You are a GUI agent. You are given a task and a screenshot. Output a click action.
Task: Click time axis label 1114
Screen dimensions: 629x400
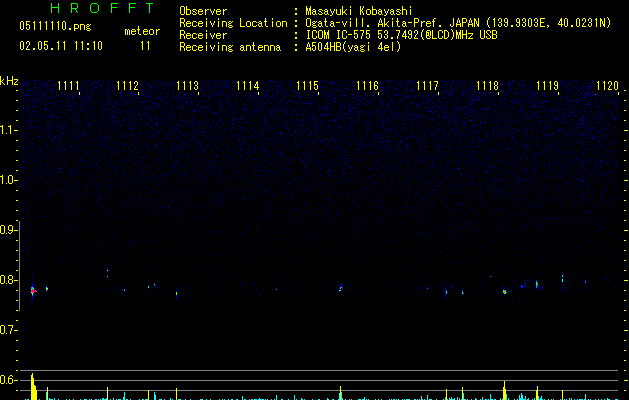(248, 86)
